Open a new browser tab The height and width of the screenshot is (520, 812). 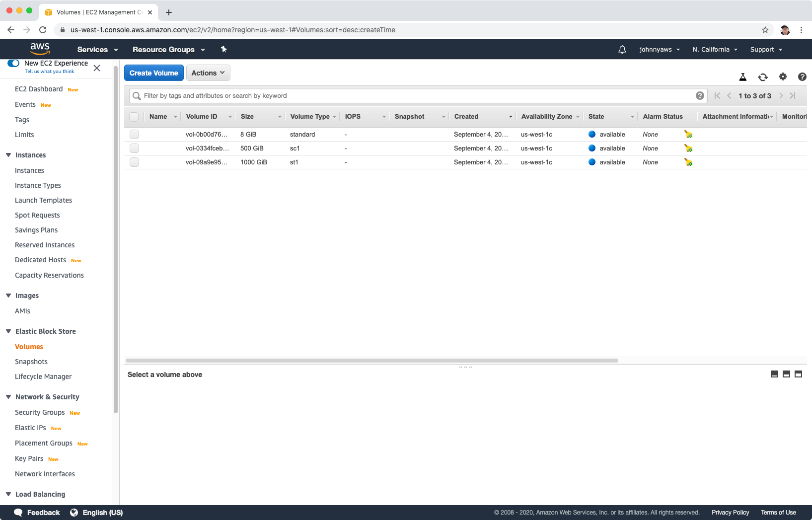169,12
